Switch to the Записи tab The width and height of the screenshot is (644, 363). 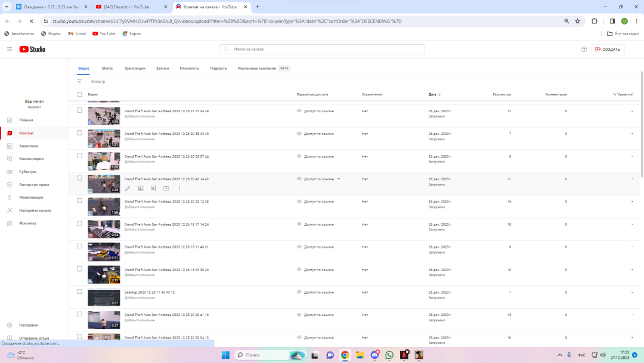[x=162, y=68]
